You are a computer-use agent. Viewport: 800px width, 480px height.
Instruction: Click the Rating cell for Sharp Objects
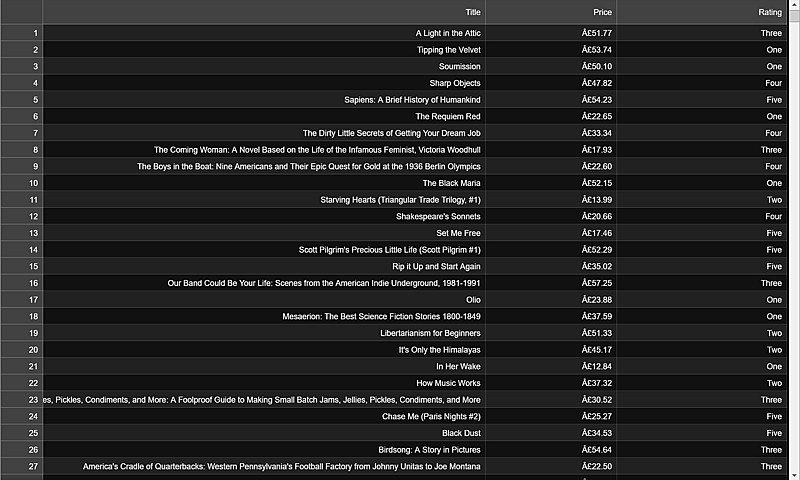[702, 83]
